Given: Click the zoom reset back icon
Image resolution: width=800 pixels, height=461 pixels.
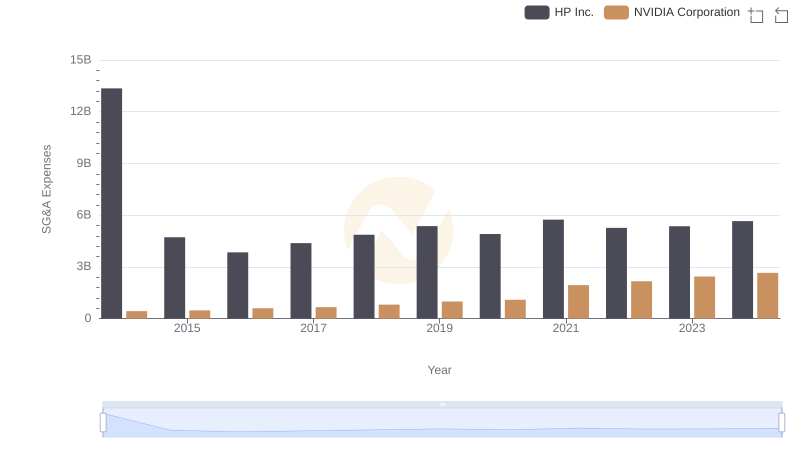Looking at the screenshot, I should pos(781,15).
